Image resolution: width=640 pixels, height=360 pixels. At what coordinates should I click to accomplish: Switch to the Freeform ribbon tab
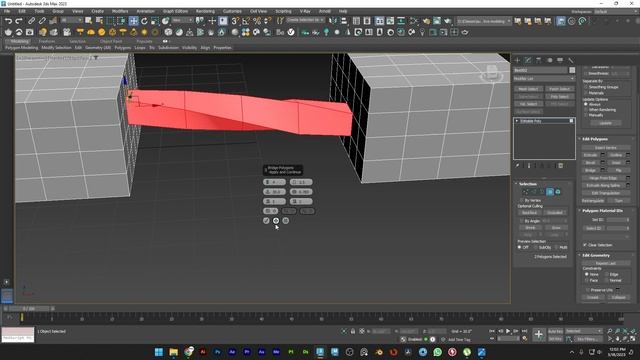click(47, 41)
